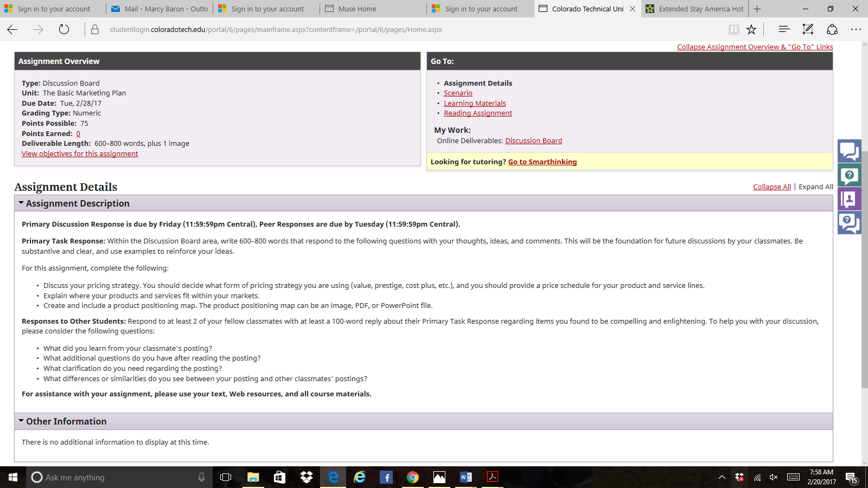Viewport: 868px width, 488px height.
Task: Add this page to favorites with star icon
Action: (x=751, y=29)
